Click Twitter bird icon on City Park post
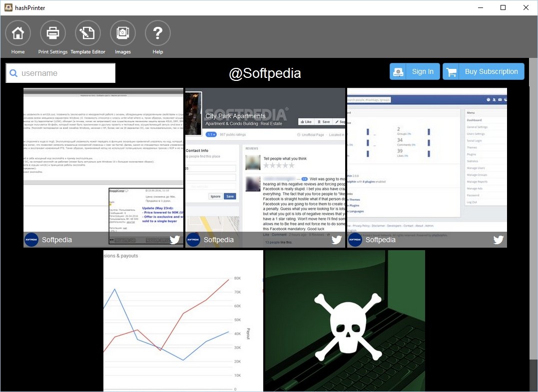The height and width of the screenshot is (392, 538). (x=337, y=240)
